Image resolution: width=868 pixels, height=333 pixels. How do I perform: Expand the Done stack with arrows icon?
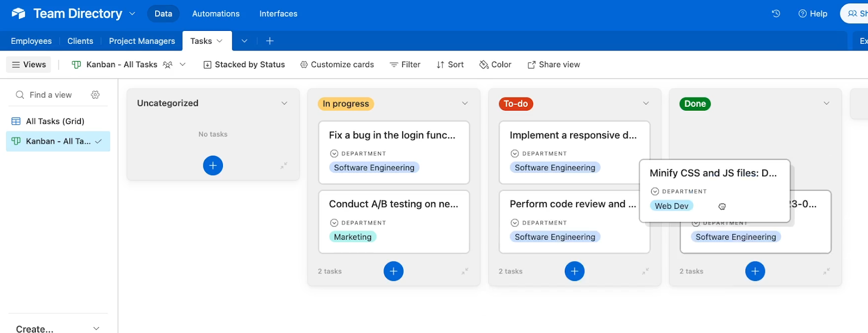coord(826,271)
